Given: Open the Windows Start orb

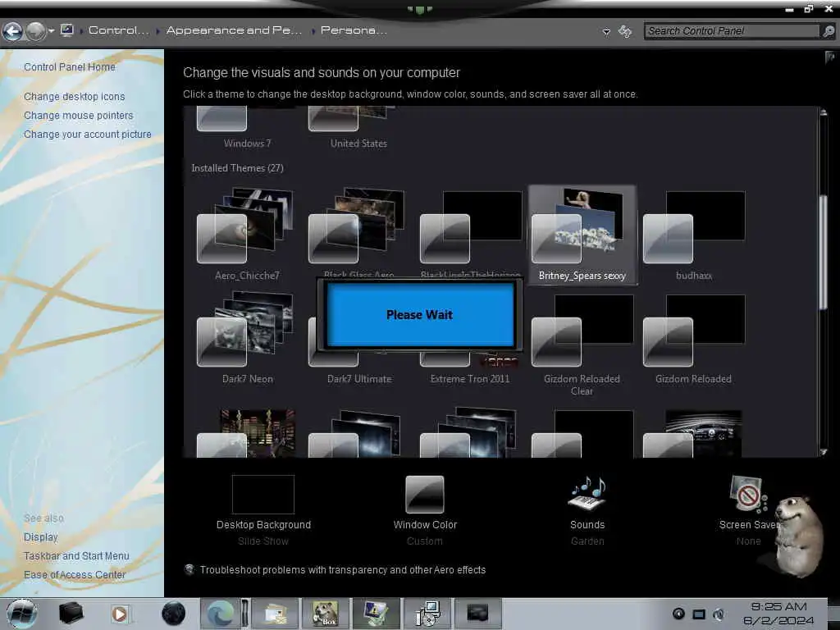Looking at the screenshot, I should 21,614.
